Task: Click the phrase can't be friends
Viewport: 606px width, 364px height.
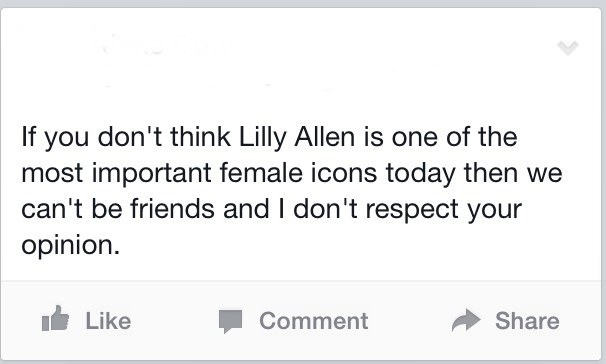Action: [x=118, y=209]
